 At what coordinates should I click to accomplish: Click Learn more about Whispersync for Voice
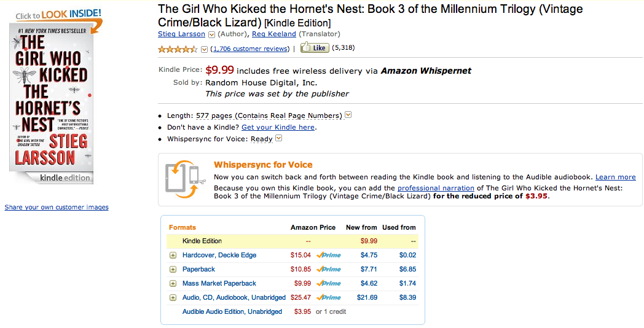615,177
